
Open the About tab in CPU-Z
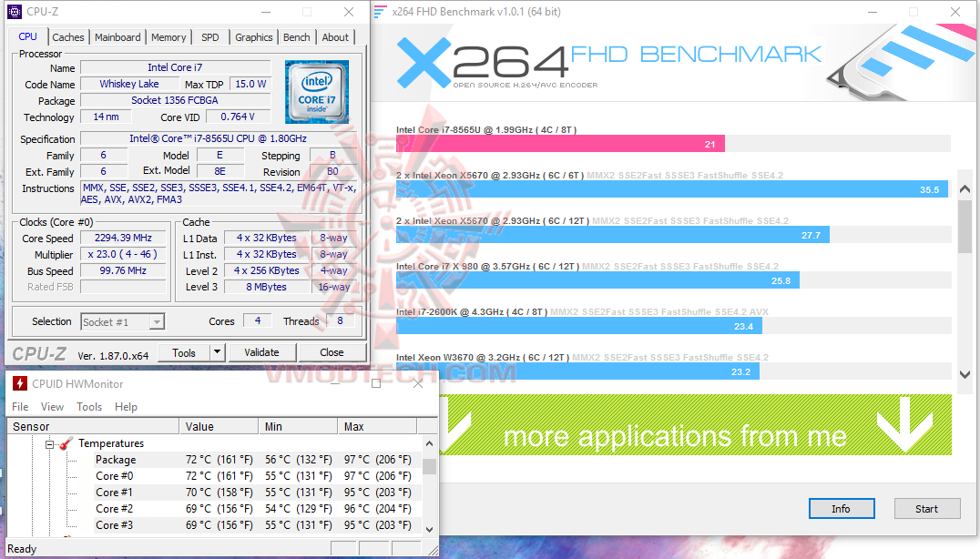point(335,37)
